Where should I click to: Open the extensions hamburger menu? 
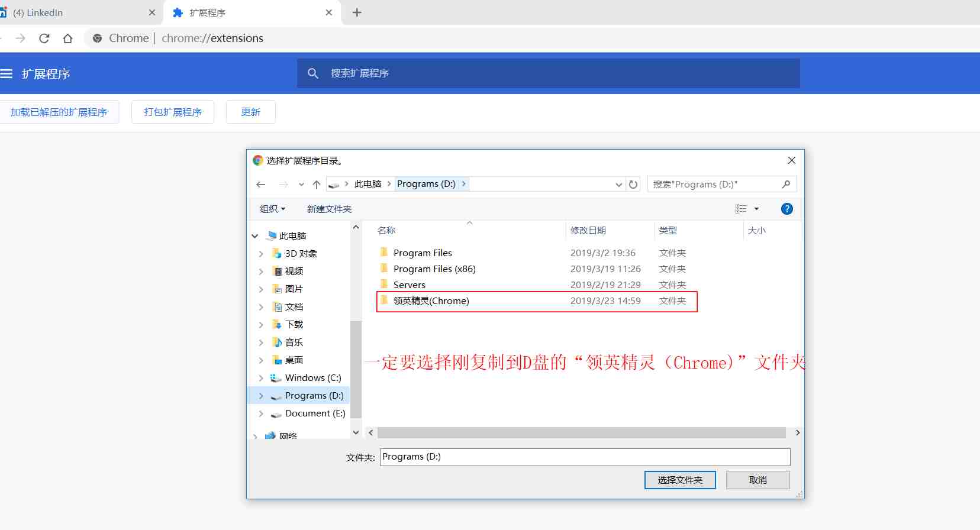7,74
